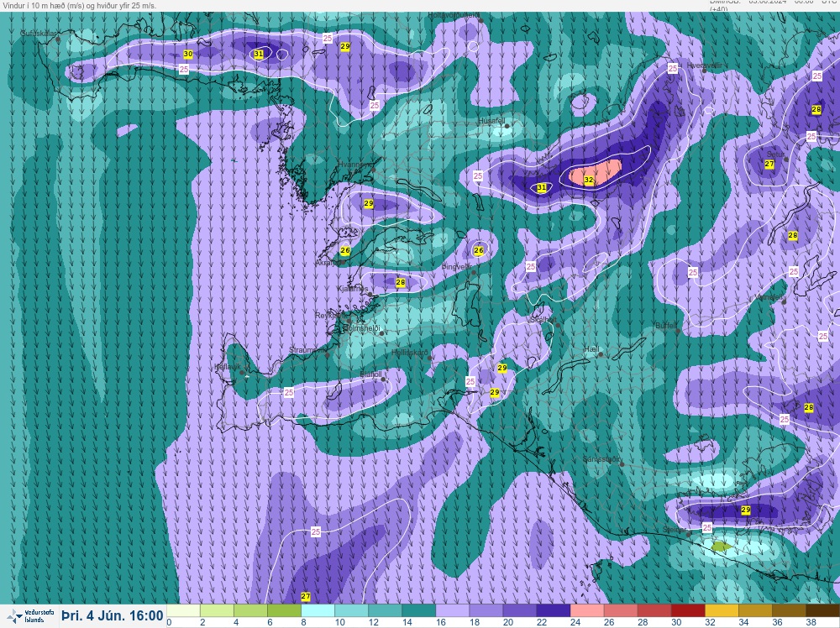This screenshot has height=628, width=840.
Task: Click the Kjalarnes station label
Action: [353, 289]
